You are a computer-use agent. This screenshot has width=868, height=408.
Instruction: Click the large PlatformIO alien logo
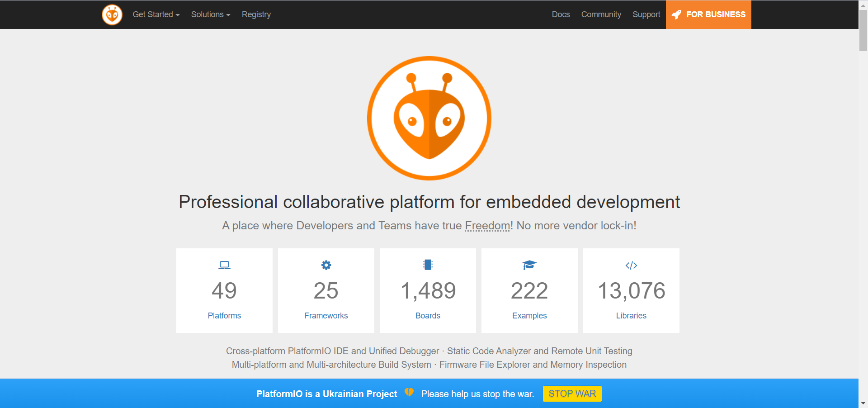429,118
